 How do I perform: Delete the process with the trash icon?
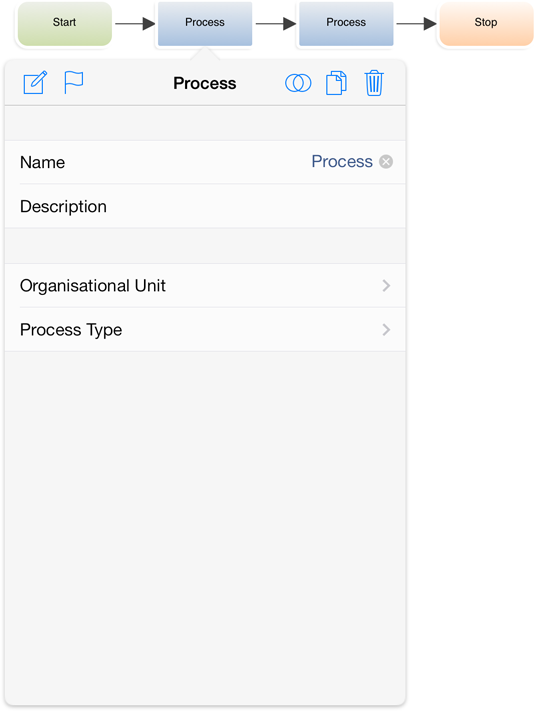click(374, 83)
